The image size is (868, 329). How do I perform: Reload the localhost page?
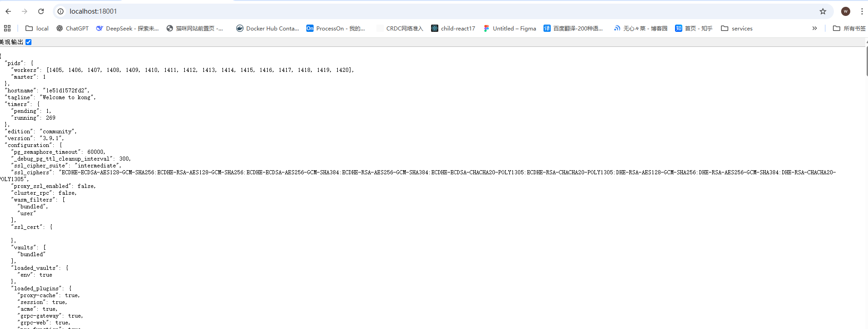point(41,11)
